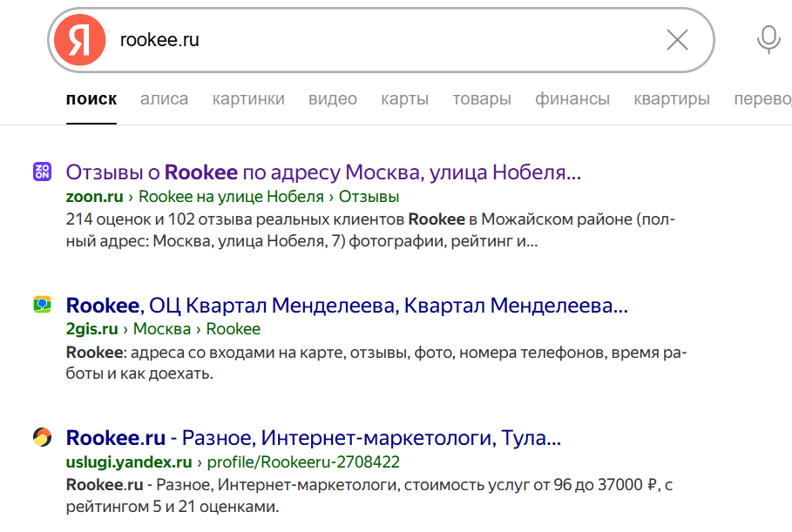Viewport: 792px width, 532px height.
Task: Click the Zoon favicon icon
Action: click(x=42, y=172)
